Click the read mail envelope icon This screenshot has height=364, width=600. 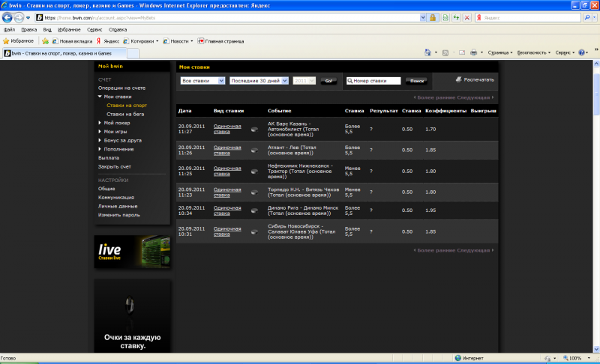point(462,52)
